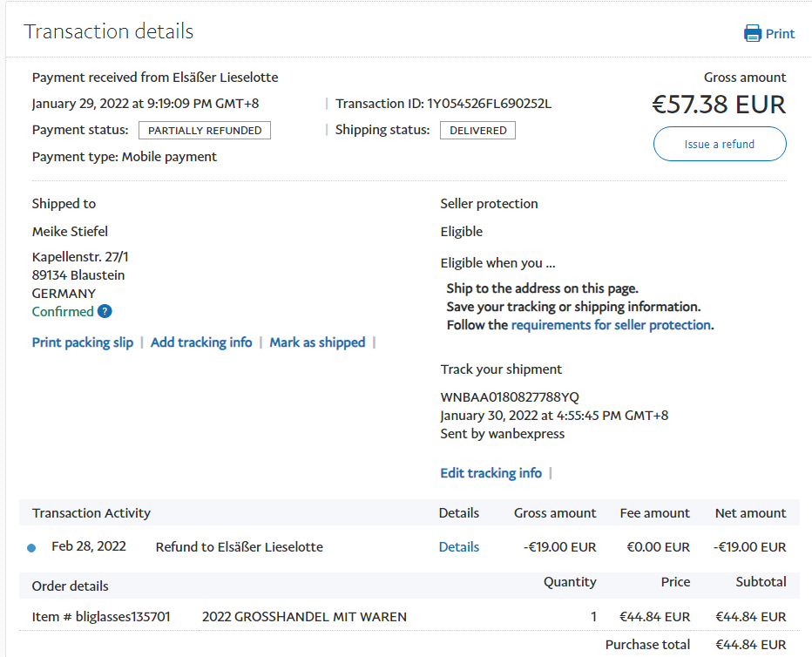Viewport: 812px width, 657px height.
Task: Click Edit tracking info
Action: coord(491,473)
